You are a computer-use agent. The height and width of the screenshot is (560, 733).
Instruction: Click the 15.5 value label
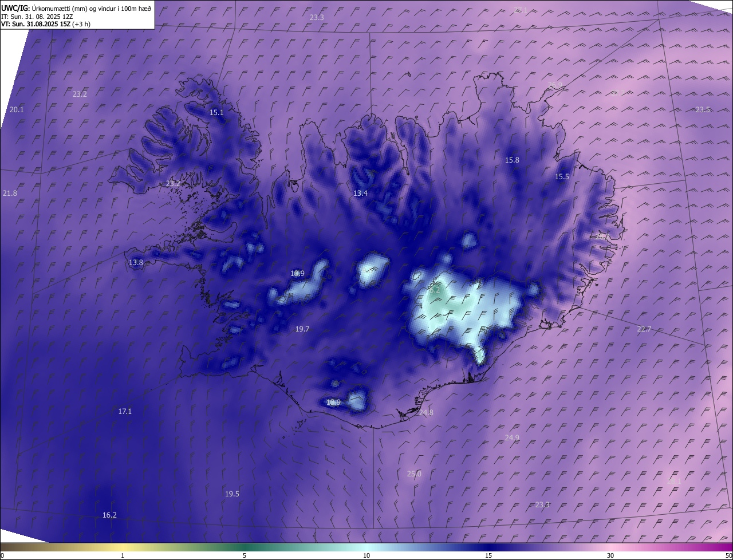click(x=562, y=176)
